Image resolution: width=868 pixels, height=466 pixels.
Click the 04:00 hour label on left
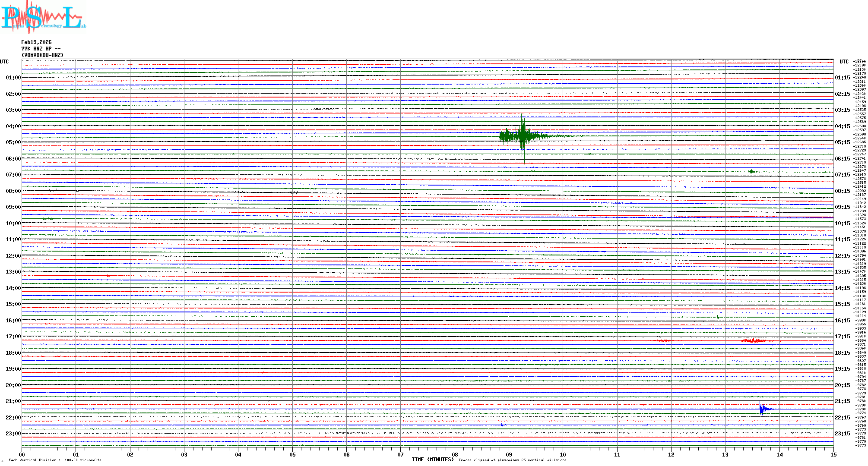[13, 126]
